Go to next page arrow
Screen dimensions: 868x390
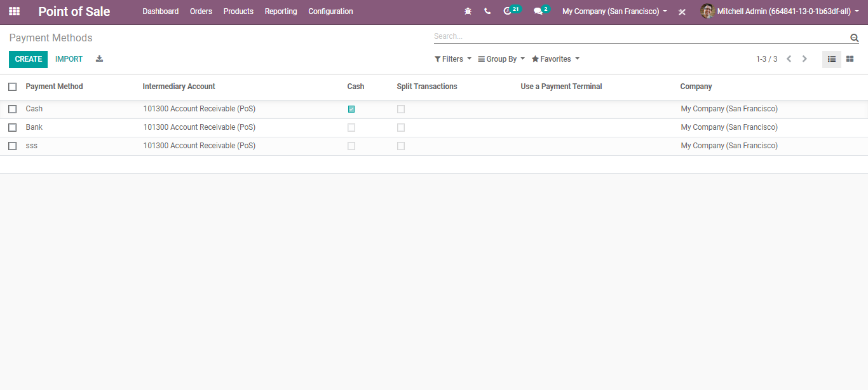[x=804, y=59]
